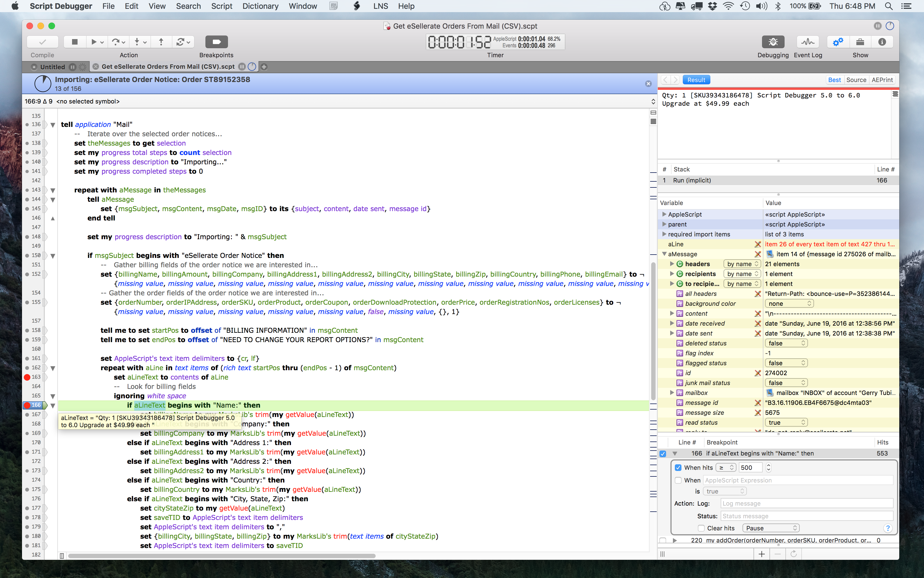Expand the AppleScript variable
This screenshot has width=924, height=578.
664,214
